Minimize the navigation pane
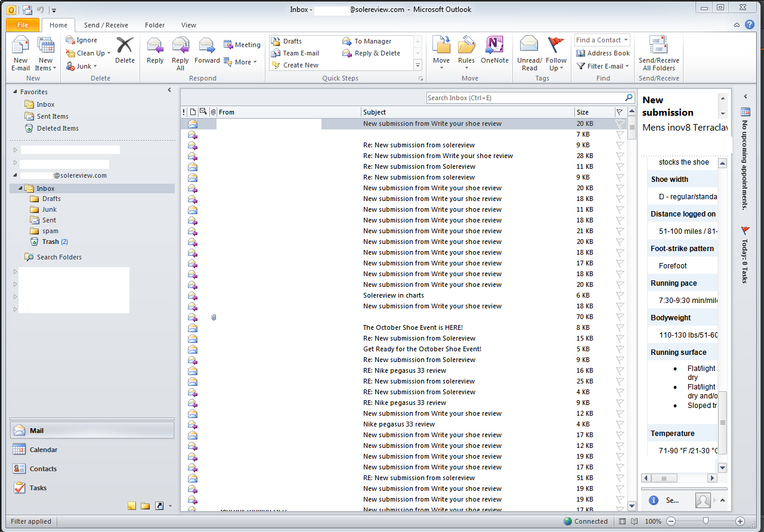 coord(169,90)
